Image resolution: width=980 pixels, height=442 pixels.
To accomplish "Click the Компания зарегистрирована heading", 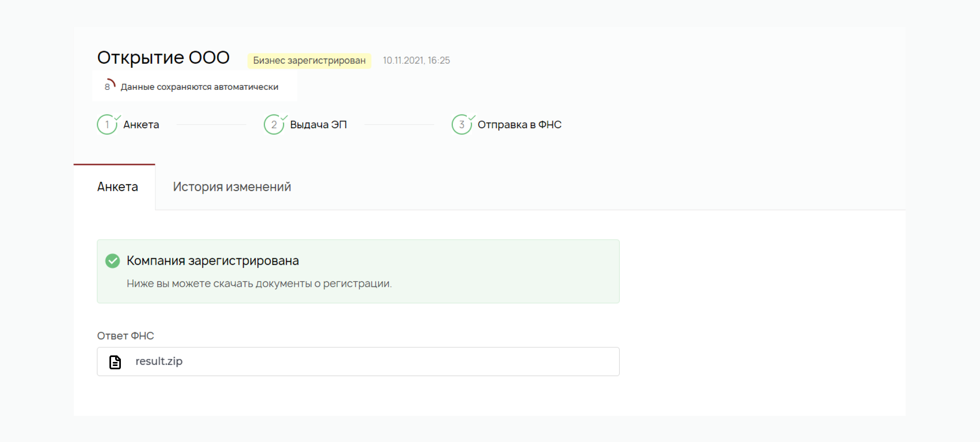I will 213,261.
